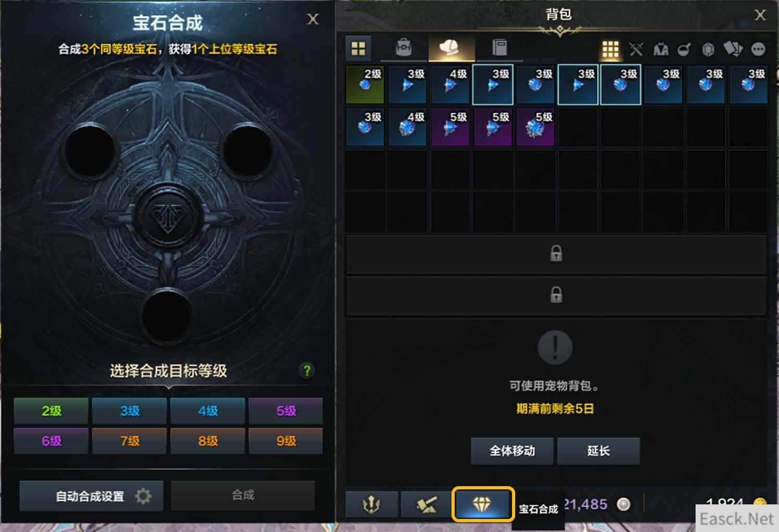Click the green help question mark
779x532 pixels.
point(307,370)
